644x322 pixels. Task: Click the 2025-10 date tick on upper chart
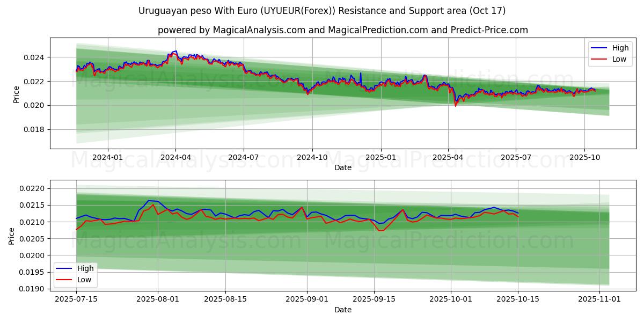[x=584, y=157]
